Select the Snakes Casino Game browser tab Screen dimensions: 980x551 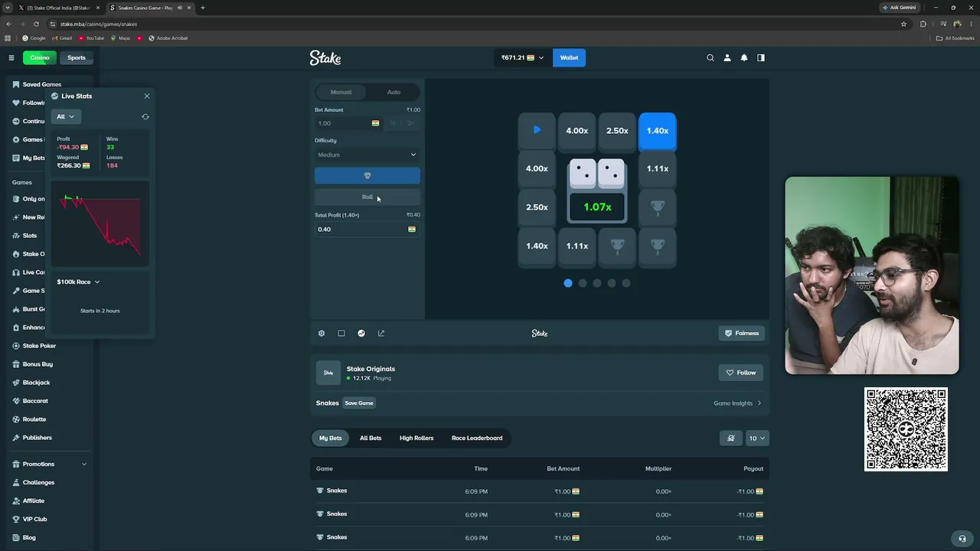pos(150,8)
